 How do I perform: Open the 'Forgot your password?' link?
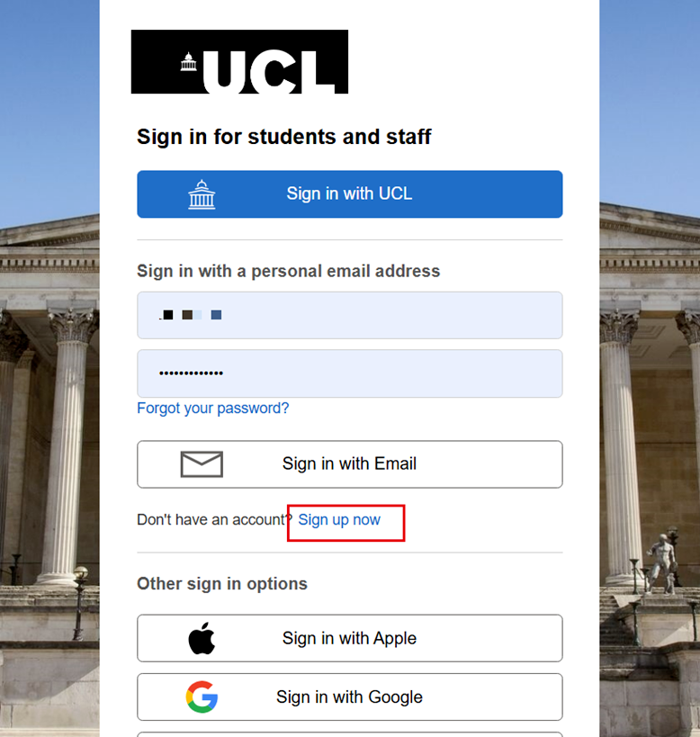(212, 408)
